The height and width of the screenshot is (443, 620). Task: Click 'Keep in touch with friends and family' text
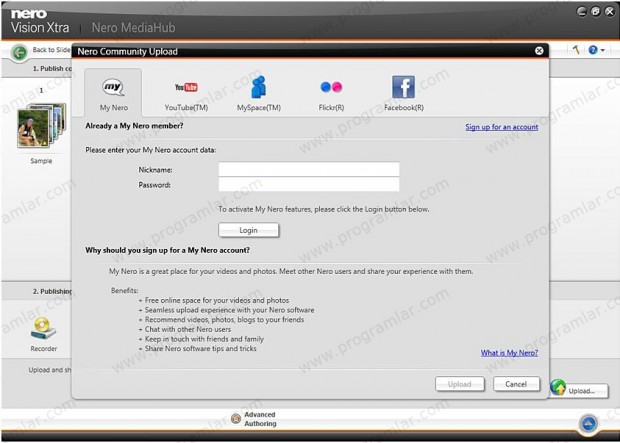click(x=204, y=339)
